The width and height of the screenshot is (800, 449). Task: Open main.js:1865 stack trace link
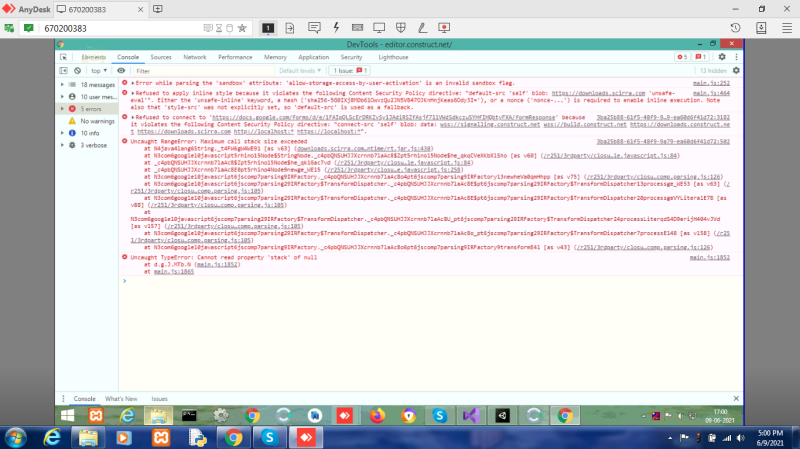(x=173, y=272)
